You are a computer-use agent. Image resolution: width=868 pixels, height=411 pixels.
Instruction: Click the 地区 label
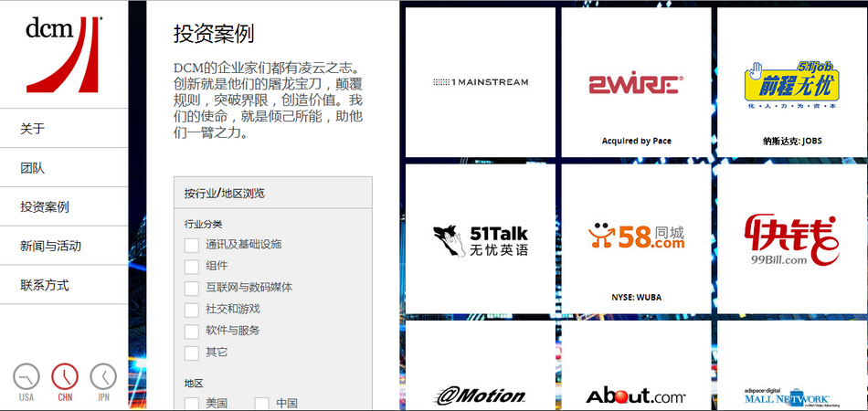point(194,384)
